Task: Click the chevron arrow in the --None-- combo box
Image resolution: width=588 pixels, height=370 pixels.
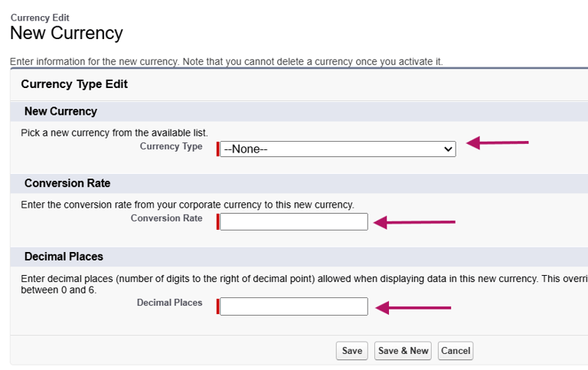Action: pyautogui.click(x=449, y=149)
